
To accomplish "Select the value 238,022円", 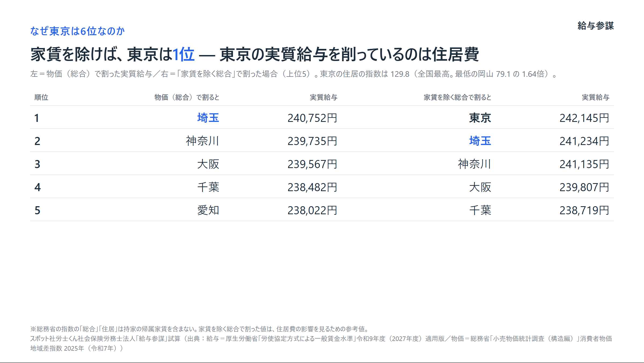I will [312, 210].
